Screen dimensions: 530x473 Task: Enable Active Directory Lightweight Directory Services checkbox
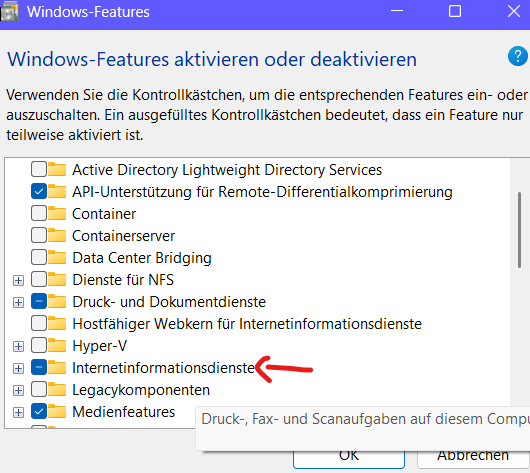click(39, 169)
